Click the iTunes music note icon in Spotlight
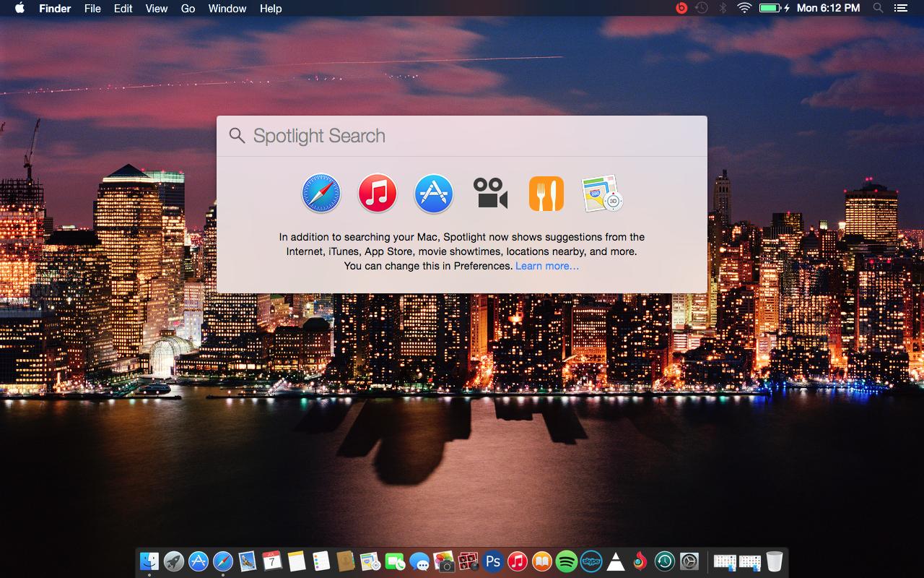Image resolution: width=924 pixels, height=578 pixels. (x=378, y=194)
